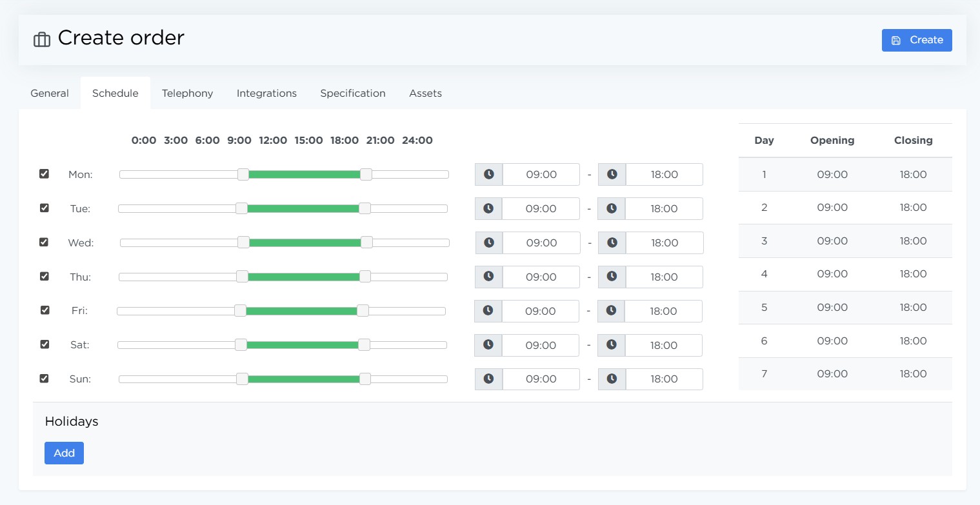Select the Wednesday closing time input
The height and width of the screenshot is (505, 980).
tap(665, 243)
